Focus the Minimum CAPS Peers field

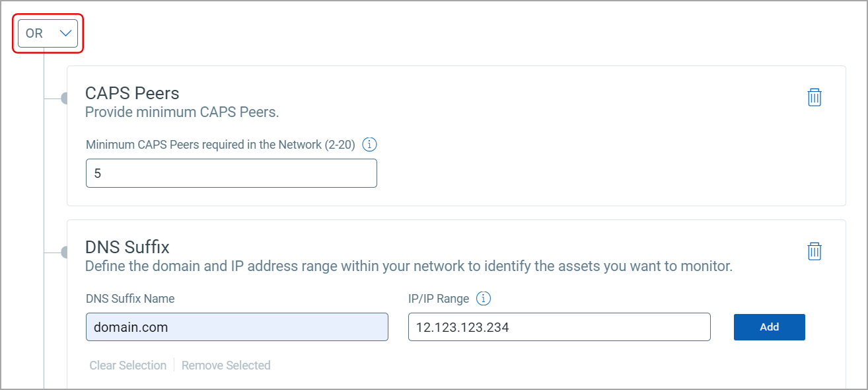click(231, 173)
